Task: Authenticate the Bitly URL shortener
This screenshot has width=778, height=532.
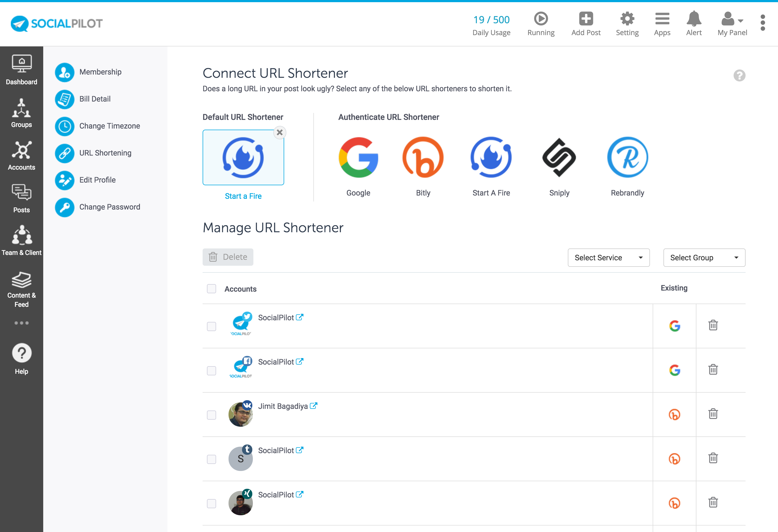Action: 423,158
